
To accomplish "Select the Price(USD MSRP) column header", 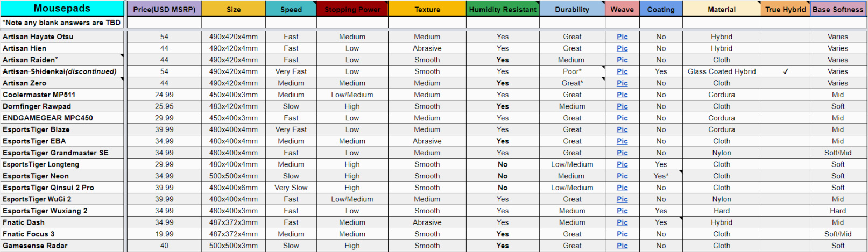I will [164, 9].
